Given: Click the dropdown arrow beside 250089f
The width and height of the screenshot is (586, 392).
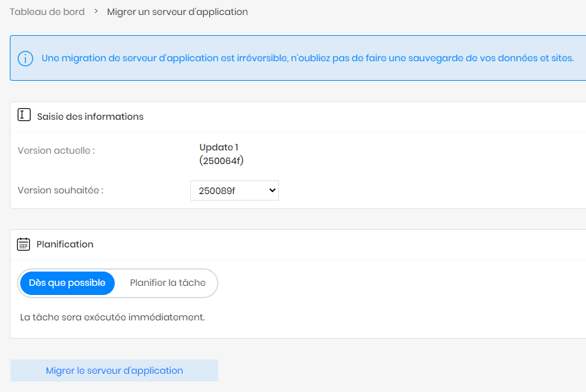Looking at the screenshot, I should click(x=272, y=190).
